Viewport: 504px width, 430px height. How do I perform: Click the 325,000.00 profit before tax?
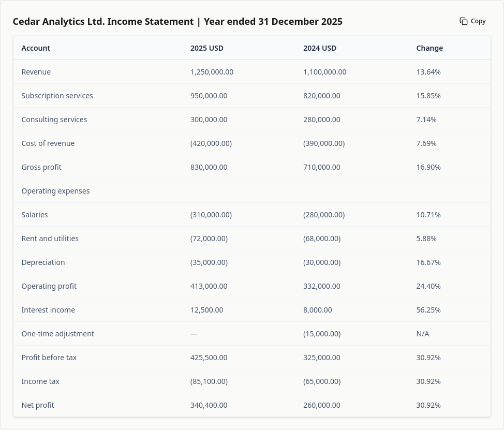321,358
